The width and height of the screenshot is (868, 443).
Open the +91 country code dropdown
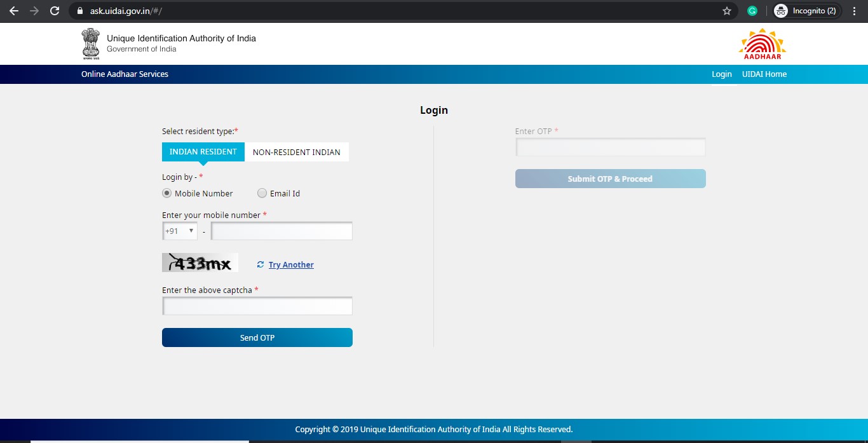pyautogui.click(x=180, y=231)
